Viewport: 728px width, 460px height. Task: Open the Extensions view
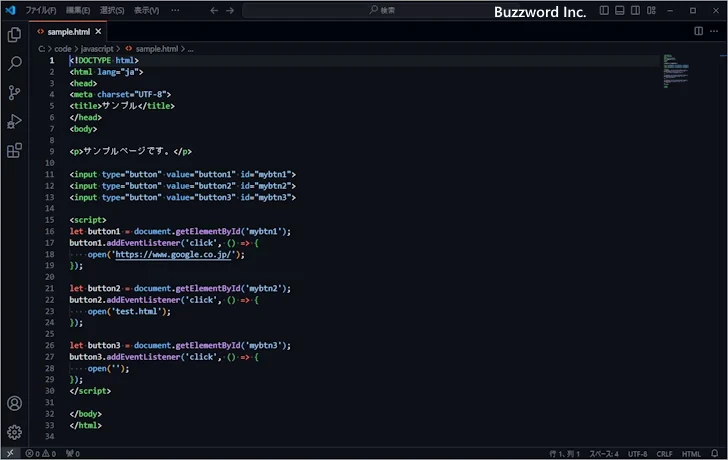pyautogui.click(x=14, y=150)
